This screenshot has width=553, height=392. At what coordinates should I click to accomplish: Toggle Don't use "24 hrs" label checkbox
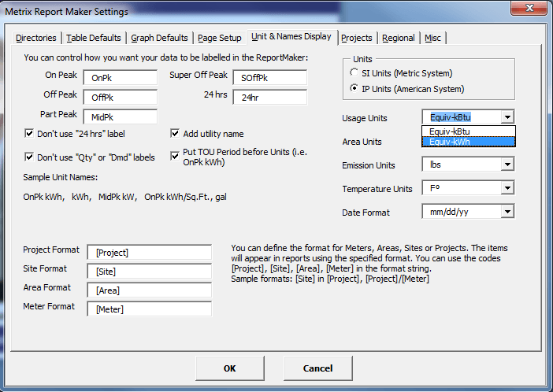click(29, 134)
